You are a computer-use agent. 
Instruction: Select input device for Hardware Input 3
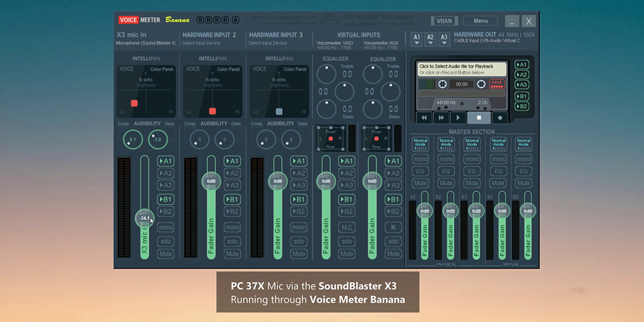pos(268,43)
